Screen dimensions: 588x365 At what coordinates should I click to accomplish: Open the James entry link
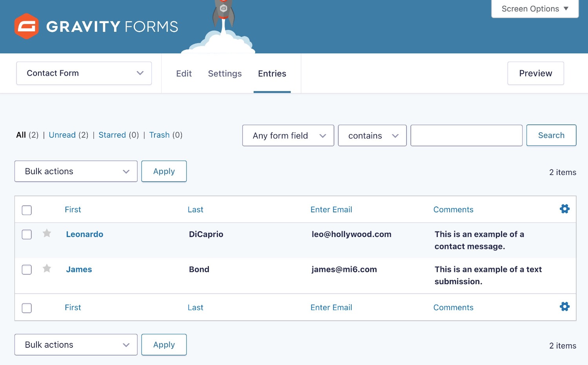79,270
